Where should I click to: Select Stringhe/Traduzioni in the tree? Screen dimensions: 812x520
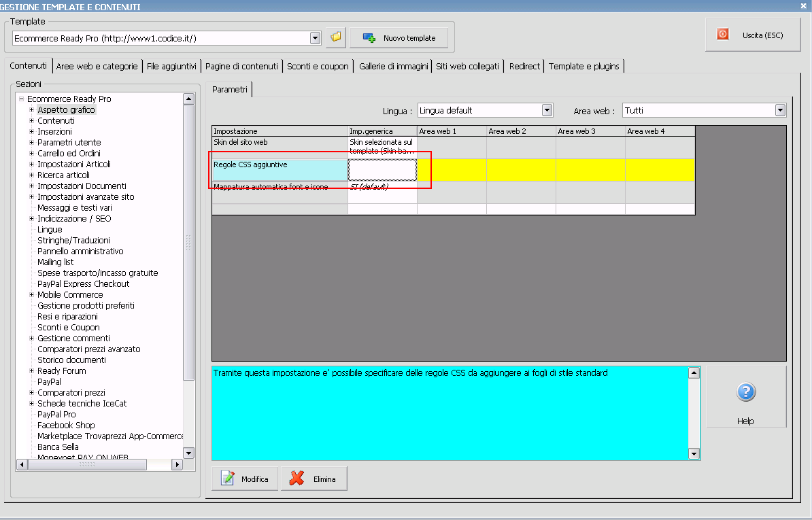coord(73,240)
